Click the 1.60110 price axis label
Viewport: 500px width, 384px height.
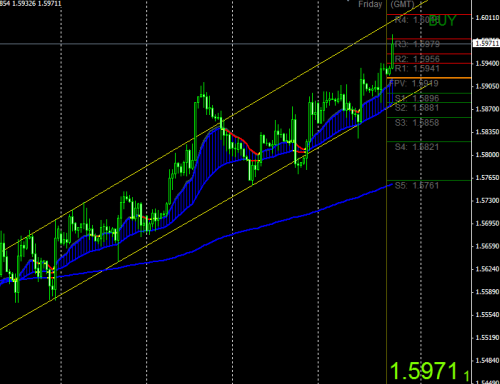tap(487, 18)
